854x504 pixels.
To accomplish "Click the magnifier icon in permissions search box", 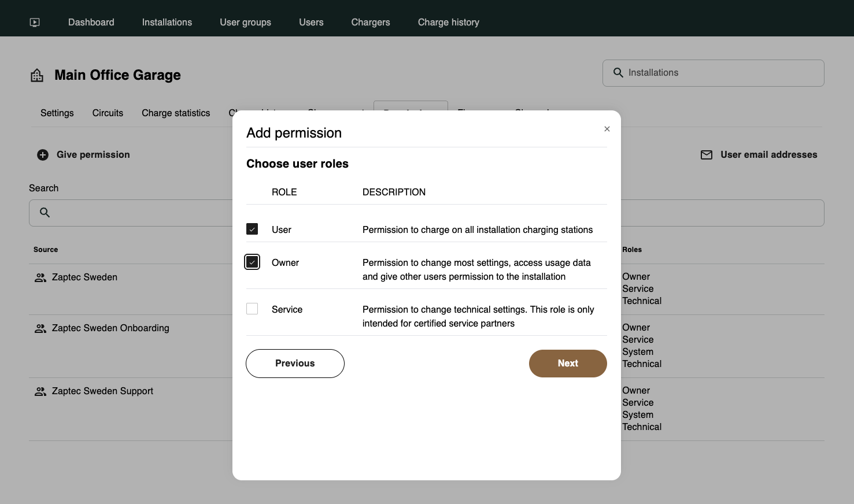I will click(45, 213).
